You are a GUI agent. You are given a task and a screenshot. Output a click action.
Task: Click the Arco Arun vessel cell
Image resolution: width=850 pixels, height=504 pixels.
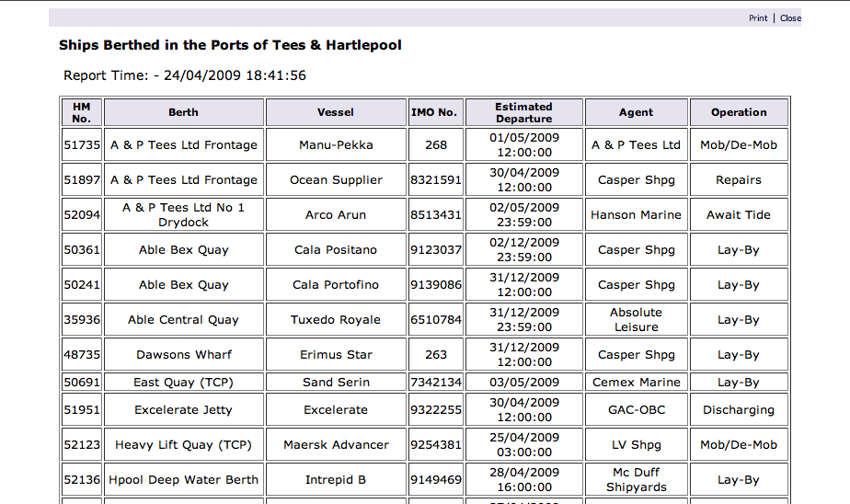pos(336,215)
